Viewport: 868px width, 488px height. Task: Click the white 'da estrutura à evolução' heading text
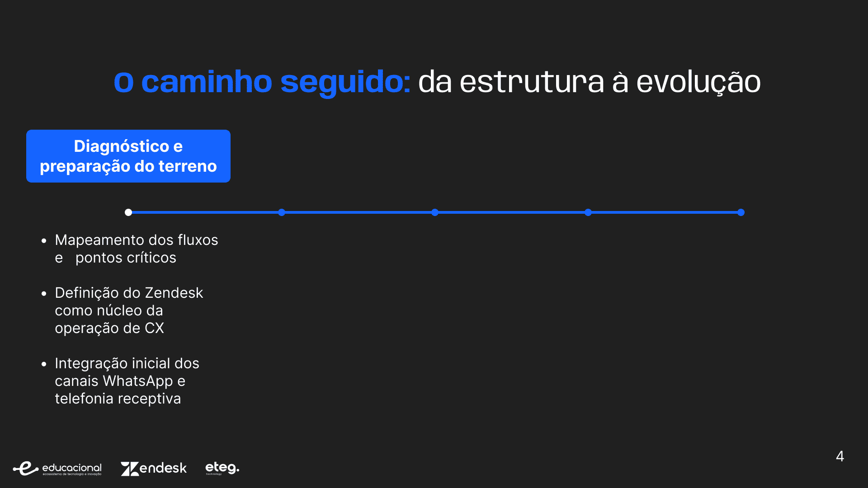pyautogui.click(x=589, y=82)
